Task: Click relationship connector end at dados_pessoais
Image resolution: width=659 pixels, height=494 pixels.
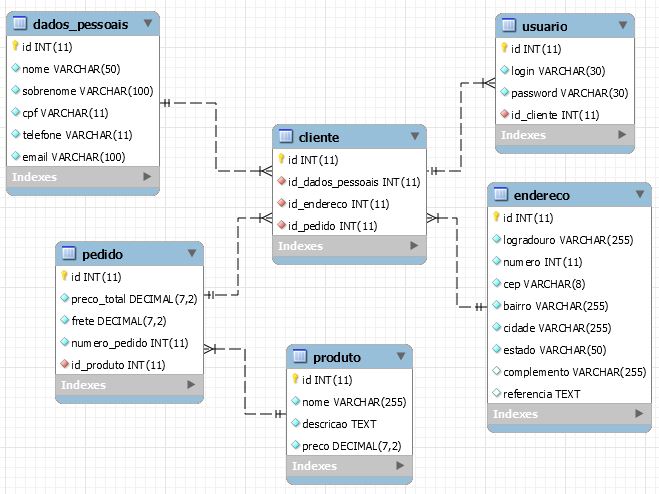Action: (x=166, y=103)
